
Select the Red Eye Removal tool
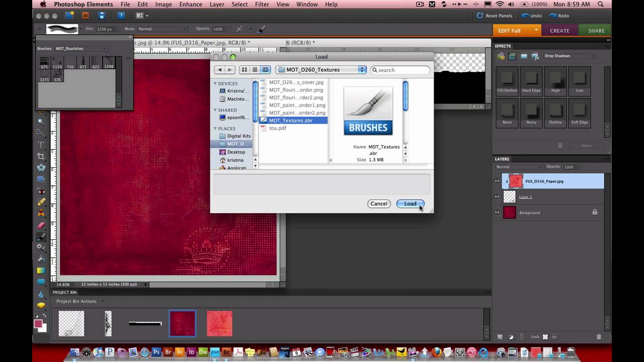click(x=41, y=191)
